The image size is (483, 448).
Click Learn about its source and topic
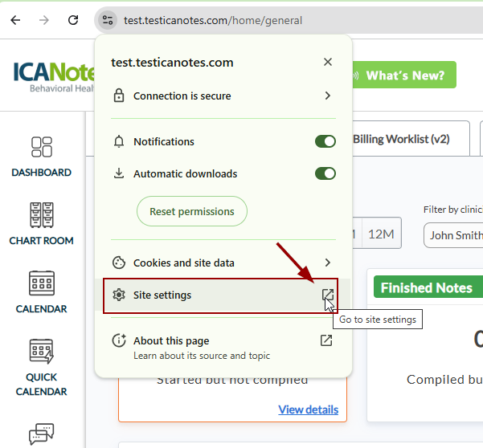(202, 356)
